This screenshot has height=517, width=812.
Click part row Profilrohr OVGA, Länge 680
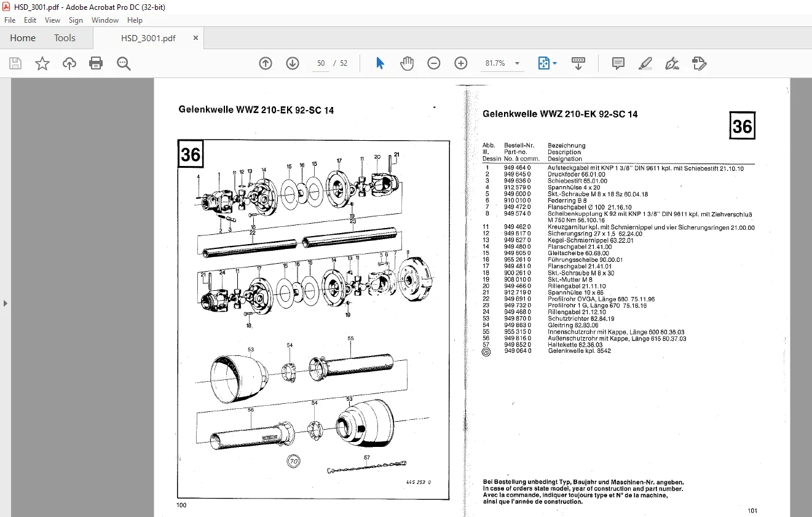pos(569,299)
